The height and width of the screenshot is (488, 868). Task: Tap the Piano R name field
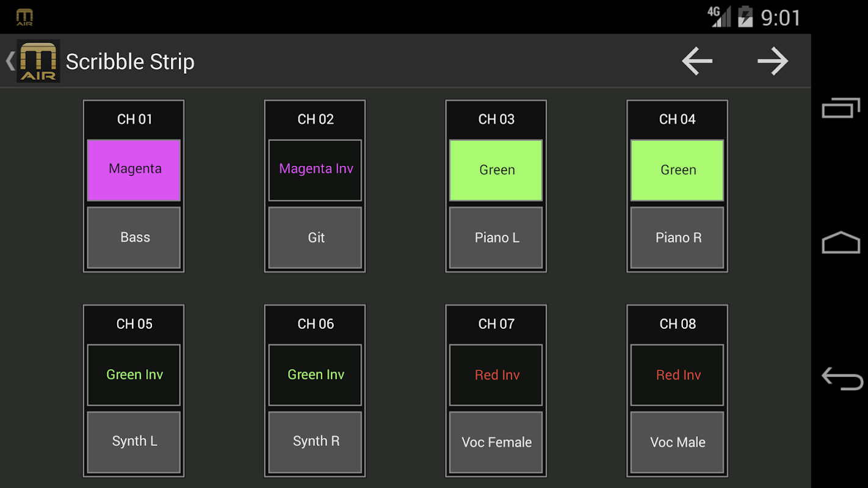(x=678, y=237)
